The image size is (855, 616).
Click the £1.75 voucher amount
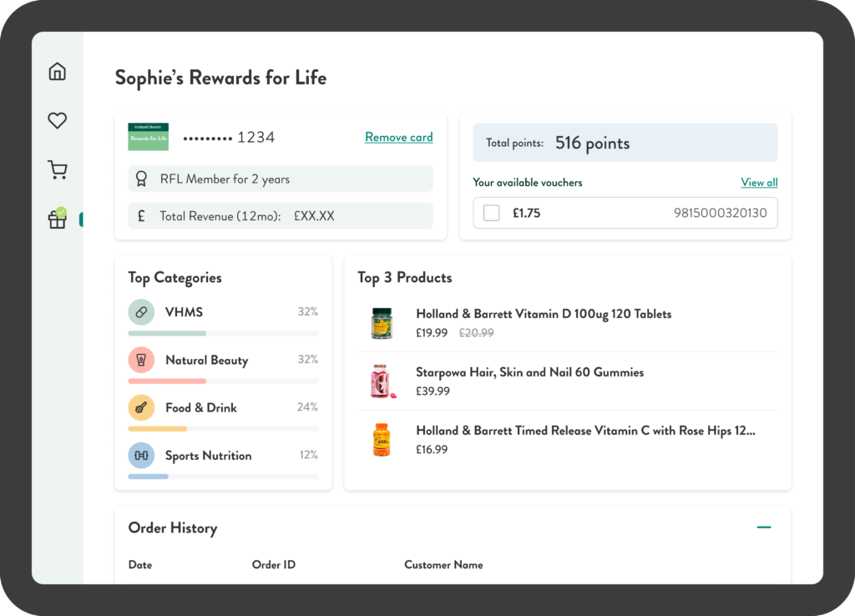526,213
